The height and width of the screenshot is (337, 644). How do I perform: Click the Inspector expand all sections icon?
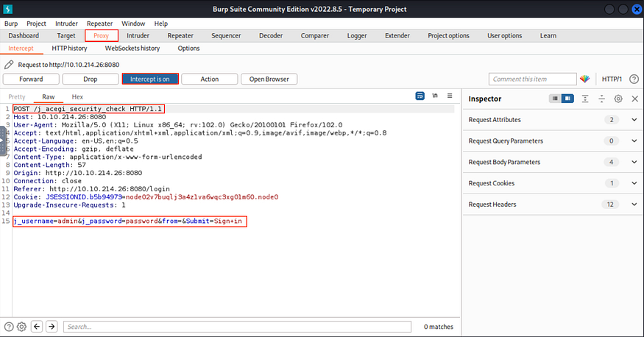(585, 99)
